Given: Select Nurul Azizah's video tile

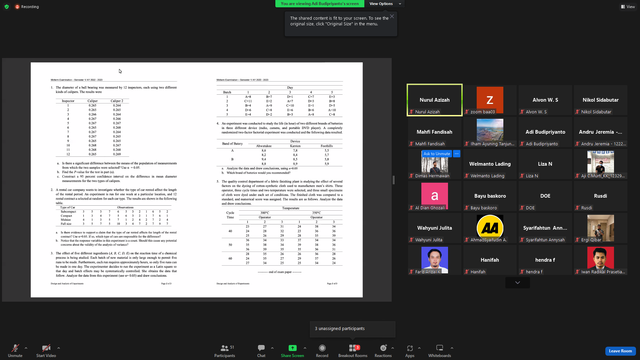Looking at the screenshot, I should 435,100.
